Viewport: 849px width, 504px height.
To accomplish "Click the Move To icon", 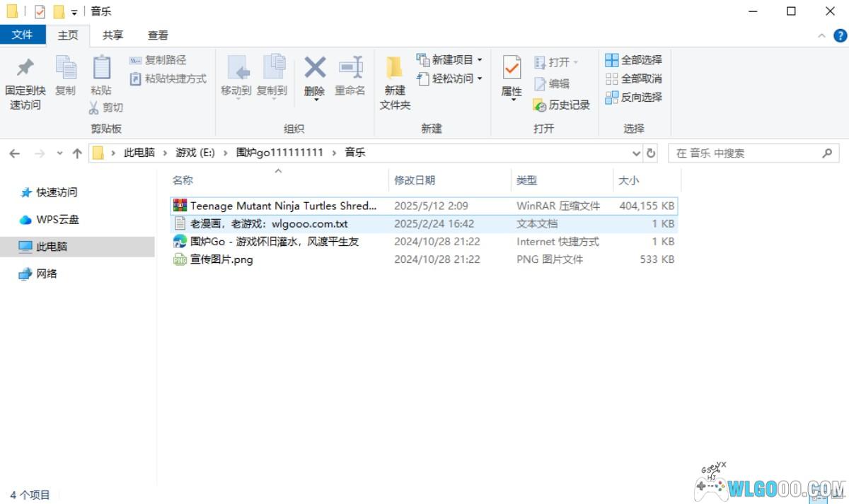I will tap(236, 69).
